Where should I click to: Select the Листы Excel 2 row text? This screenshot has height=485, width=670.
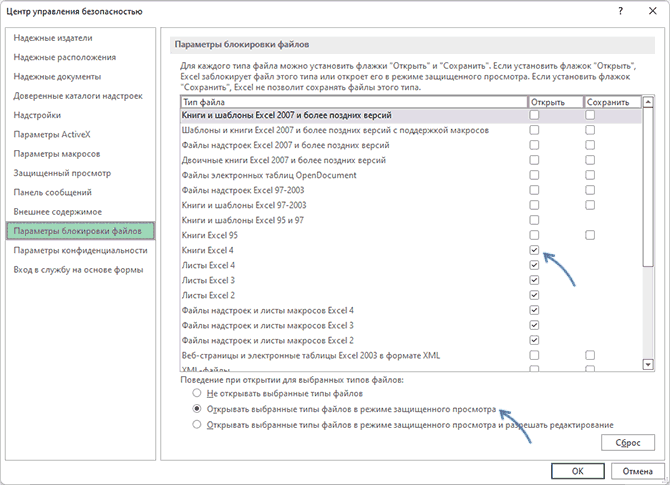[208, 295]
